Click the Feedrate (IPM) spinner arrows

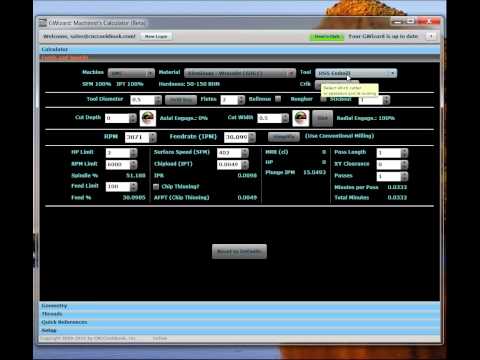coord(252,137)
